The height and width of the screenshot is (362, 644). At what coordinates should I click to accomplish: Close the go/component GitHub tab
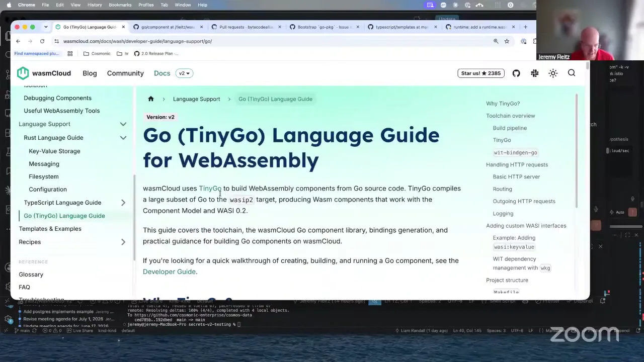coord(201,27)
